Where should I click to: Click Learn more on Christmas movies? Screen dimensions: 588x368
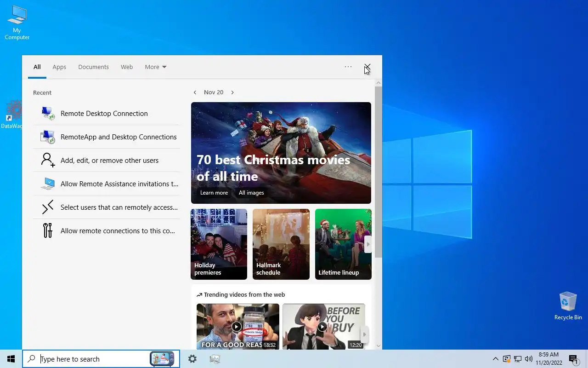click(x=214, y=193)
